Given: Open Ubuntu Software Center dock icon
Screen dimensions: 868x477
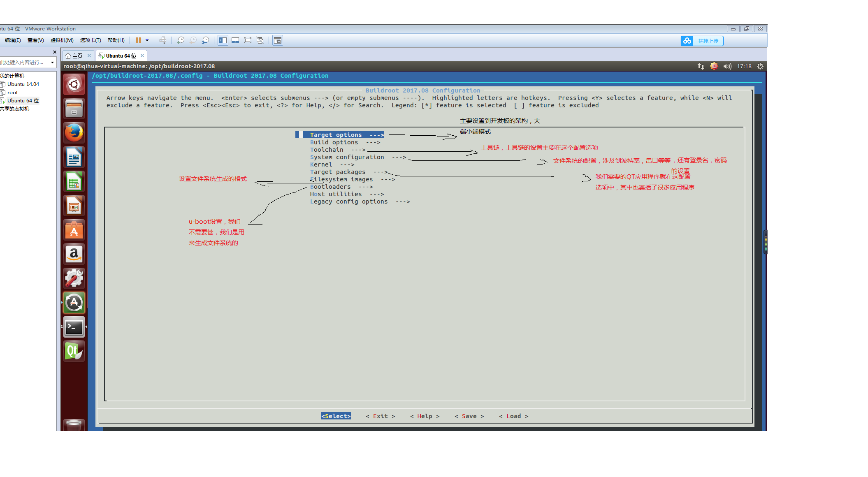Looking at the screenshot, I should coord(74,230).
